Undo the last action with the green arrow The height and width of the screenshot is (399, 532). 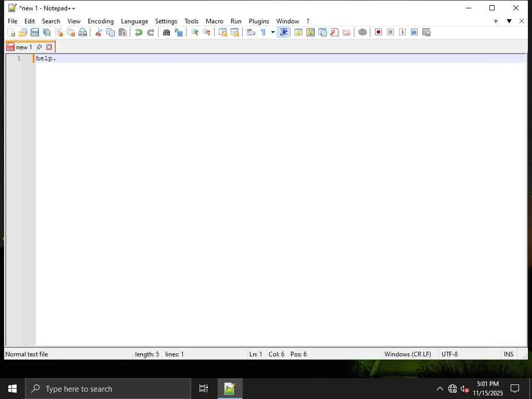pos(138,33)
